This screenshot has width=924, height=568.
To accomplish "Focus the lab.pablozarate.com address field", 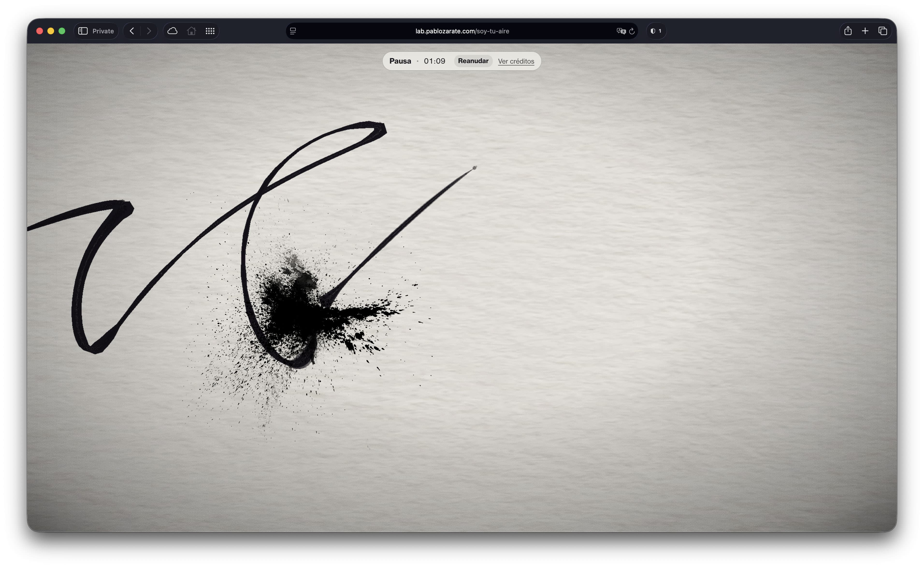I will [462, 31].
